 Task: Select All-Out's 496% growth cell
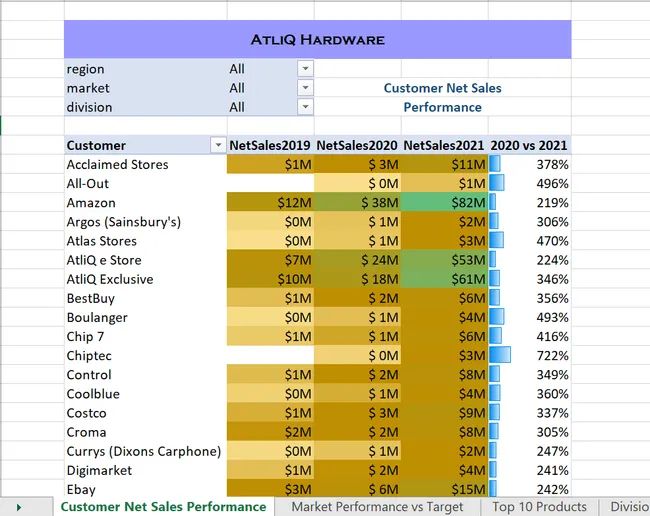point(530,183)
